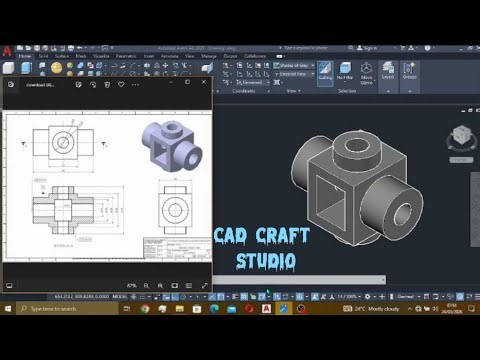
Task: Delete the image in Photos viewer
Action: pyautogui.click(x=107, y=85)
